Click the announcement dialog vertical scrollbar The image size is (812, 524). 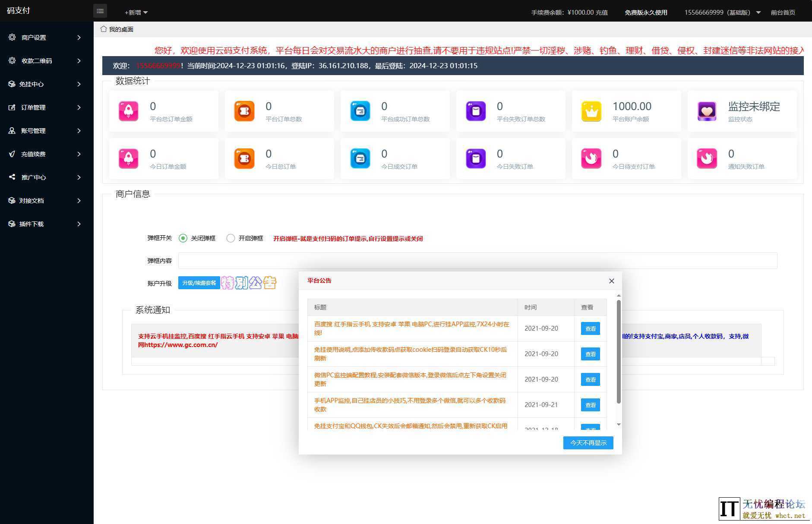(x=619, y=352)
